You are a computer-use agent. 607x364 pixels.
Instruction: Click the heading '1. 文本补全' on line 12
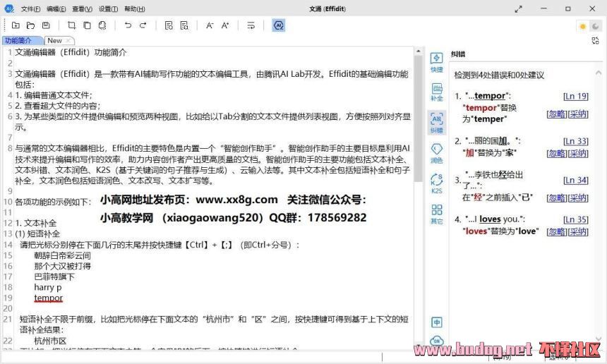click(x=35, y=223)
